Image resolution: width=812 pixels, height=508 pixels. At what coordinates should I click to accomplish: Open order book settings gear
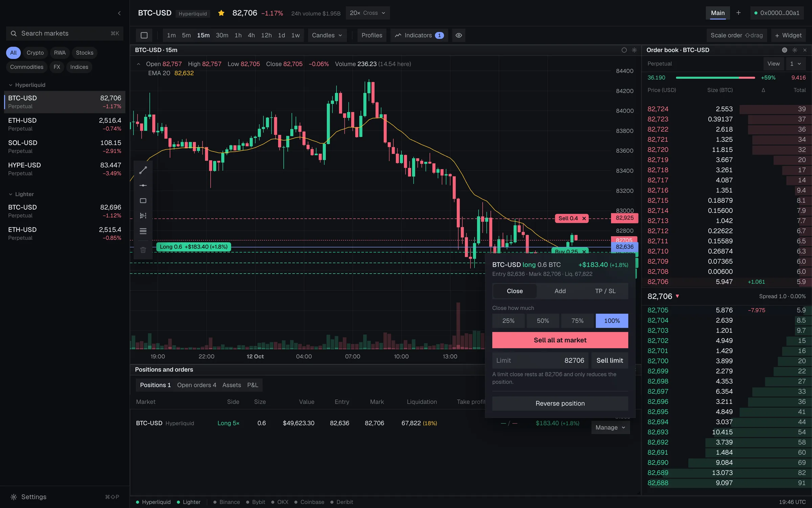click(x=795, y=50)
